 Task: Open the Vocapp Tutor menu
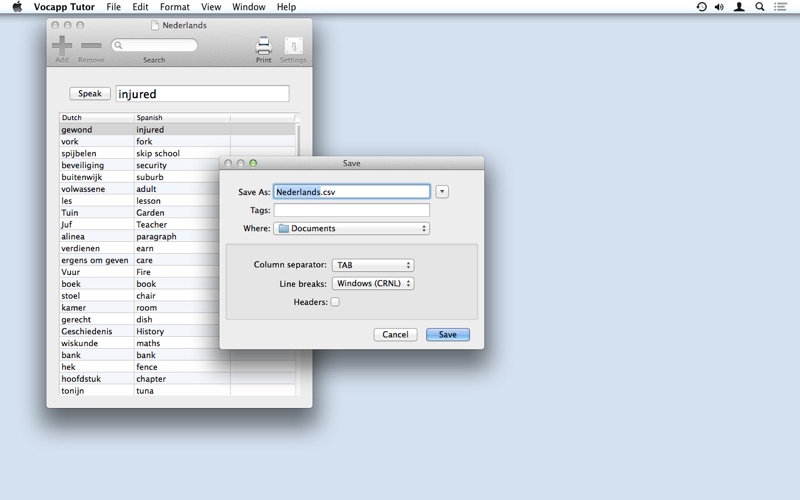[x=64, y=7]
